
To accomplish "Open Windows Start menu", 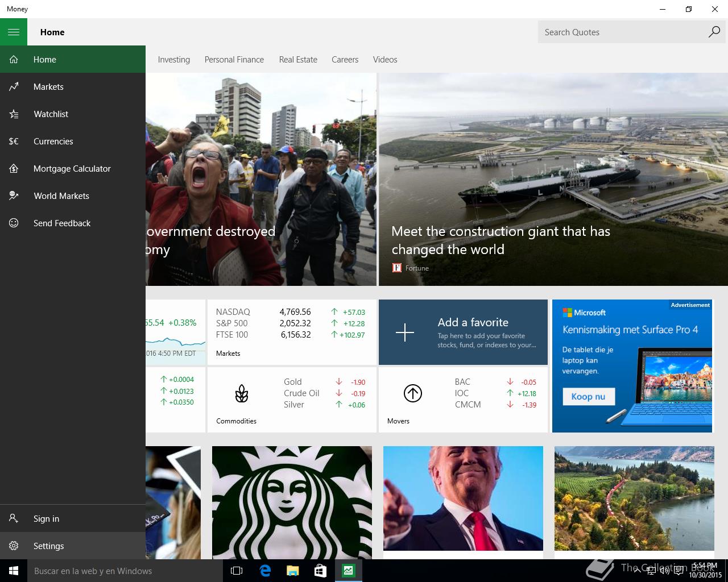I will (x=14, y=571).
